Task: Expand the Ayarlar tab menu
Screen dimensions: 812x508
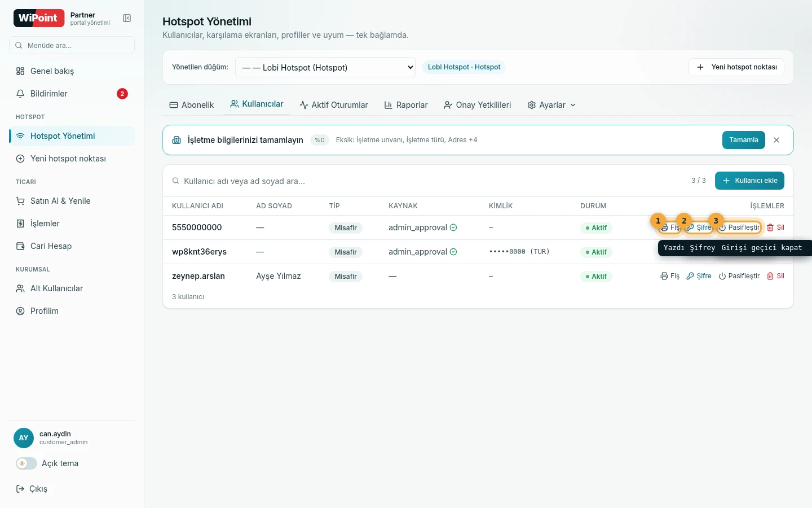Action: [551, 105]
